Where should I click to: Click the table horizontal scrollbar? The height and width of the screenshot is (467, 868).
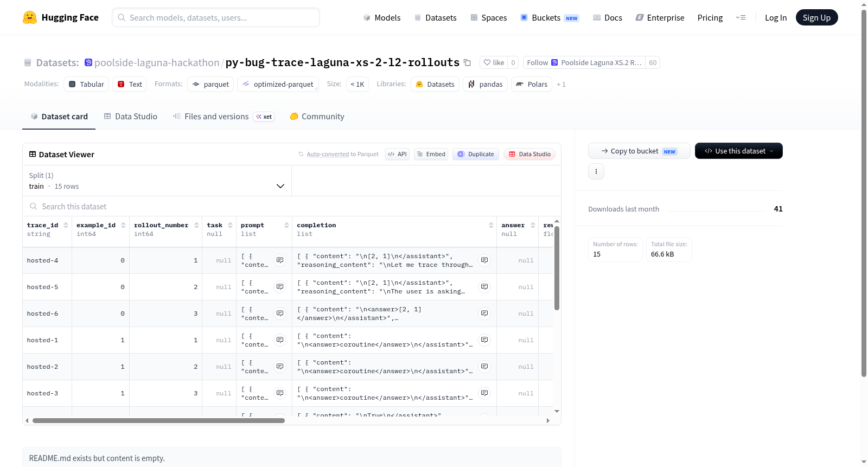(158, 420)
